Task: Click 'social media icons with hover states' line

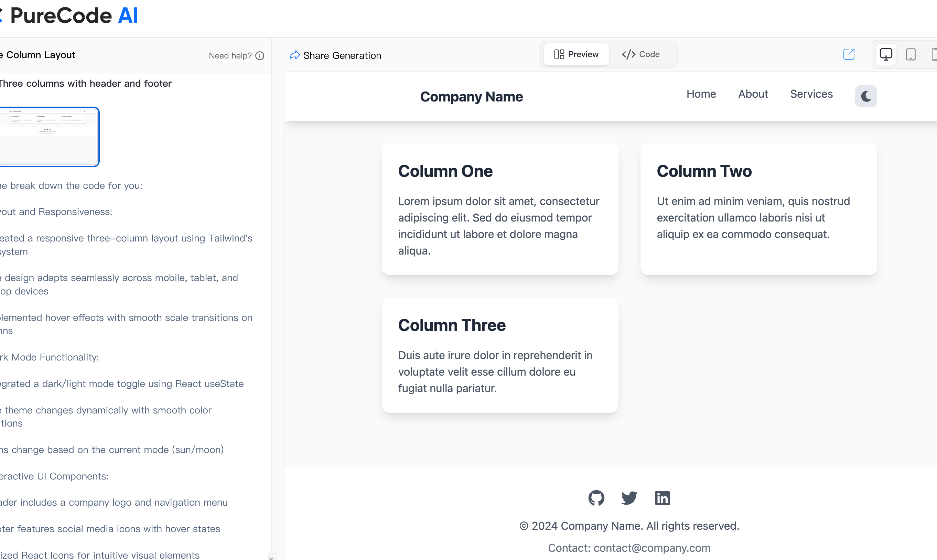Action: pos(110,529)
